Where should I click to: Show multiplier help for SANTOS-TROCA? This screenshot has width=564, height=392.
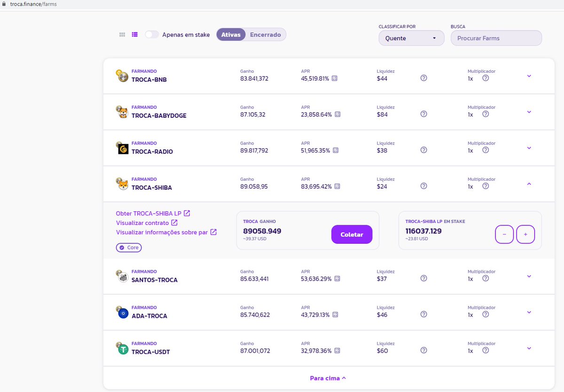pos(486,278)
